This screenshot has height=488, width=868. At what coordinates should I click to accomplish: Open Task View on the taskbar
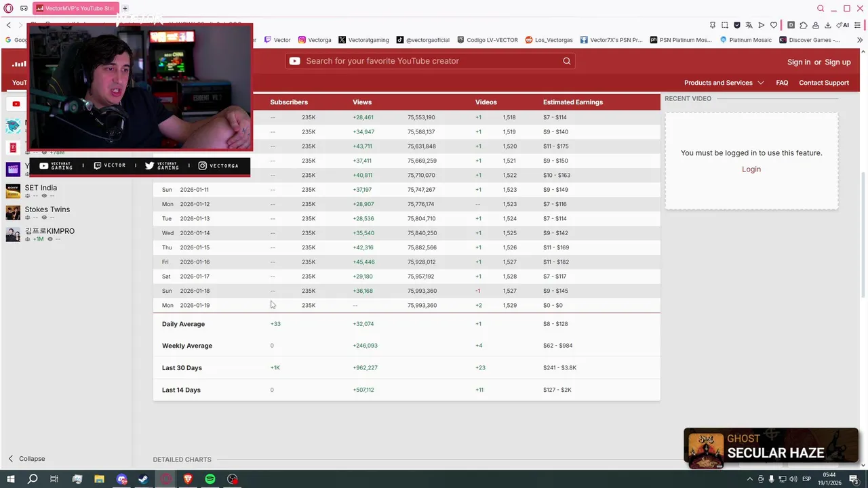coord(54,479)
